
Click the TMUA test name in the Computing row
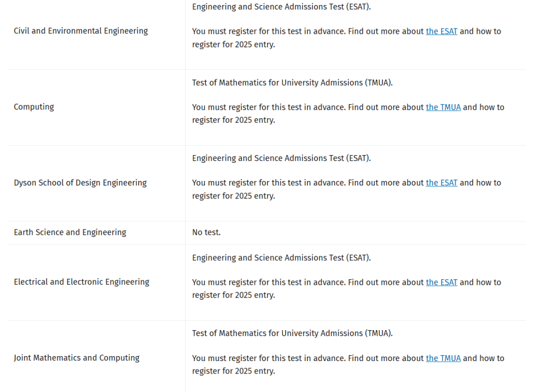point(292,83)
